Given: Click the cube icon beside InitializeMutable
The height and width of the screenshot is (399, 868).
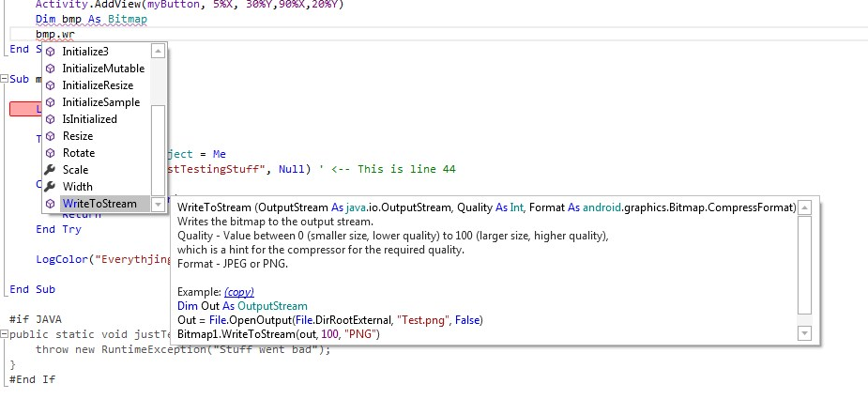Looking at the screenshot, I should tap(51, 69).
